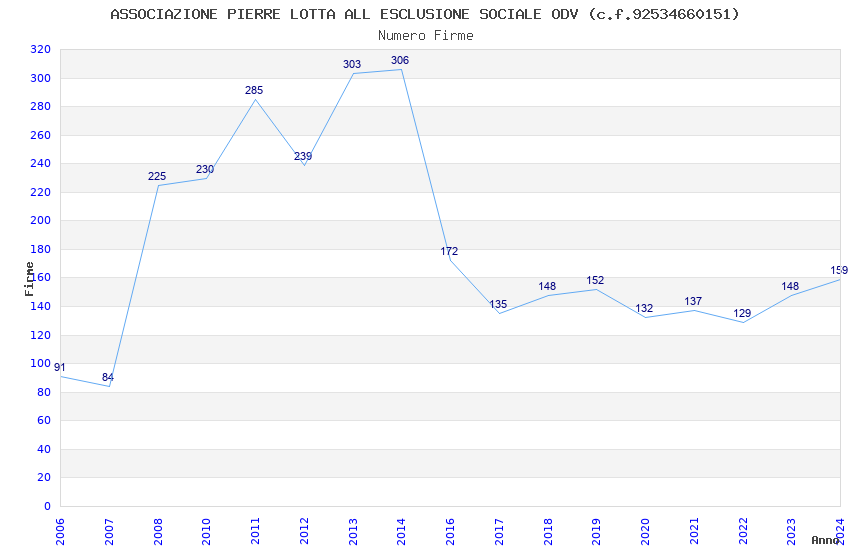Select the data label 285
Viewport: 850px width, 550px height.
point(254,90)
